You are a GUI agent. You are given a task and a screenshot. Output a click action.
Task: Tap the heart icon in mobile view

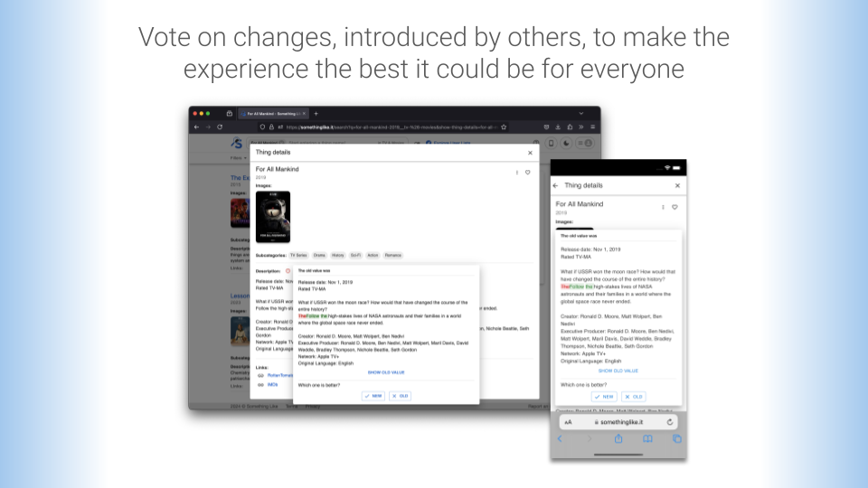pyautogui.click(x=675, y=207)
